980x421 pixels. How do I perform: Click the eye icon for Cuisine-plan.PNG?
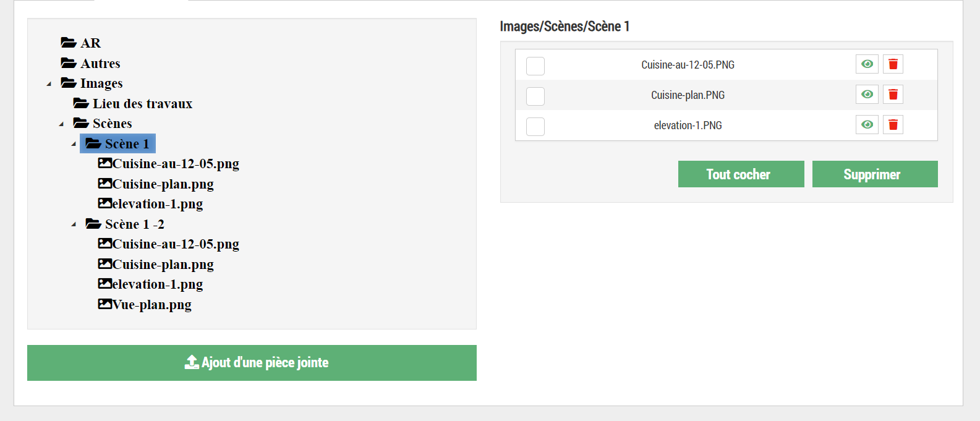point(867,95)
